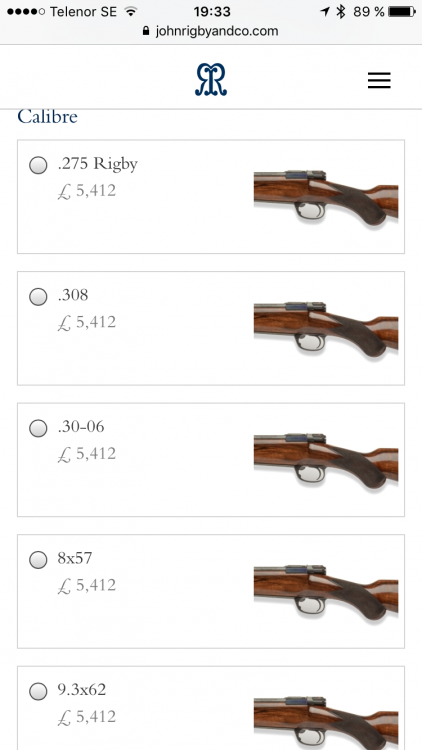Choose the 9.3x62 calibre radio button

click(38, 691)
